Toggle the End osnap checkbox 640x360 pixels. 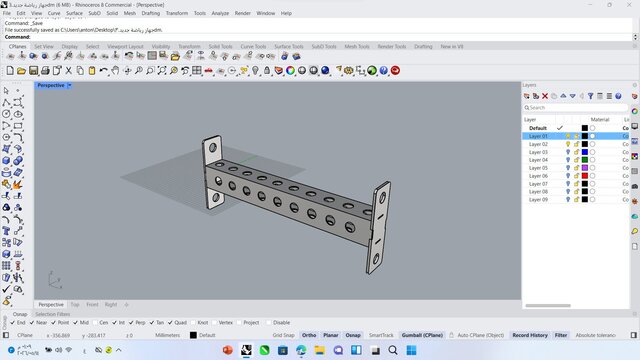pyautogui.click(x=13, y=322)
